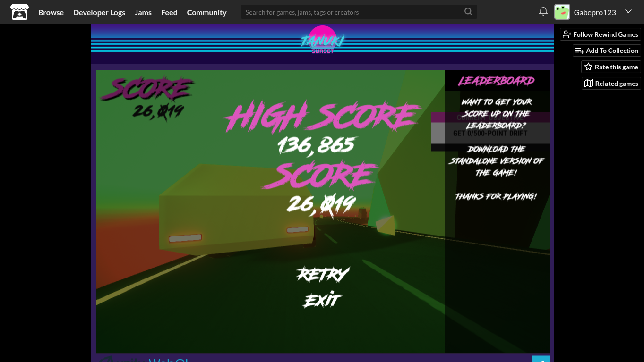Add the game to a collection
The height and width of the screenshot is (362, 644).
(607, 51)
